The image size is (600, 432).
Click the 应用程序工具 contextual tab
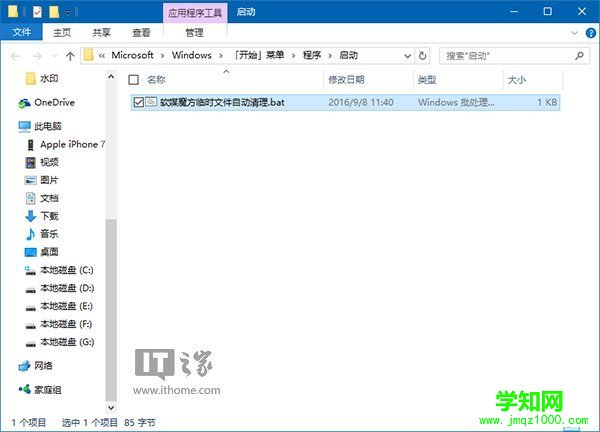click(x=195, y=13)
